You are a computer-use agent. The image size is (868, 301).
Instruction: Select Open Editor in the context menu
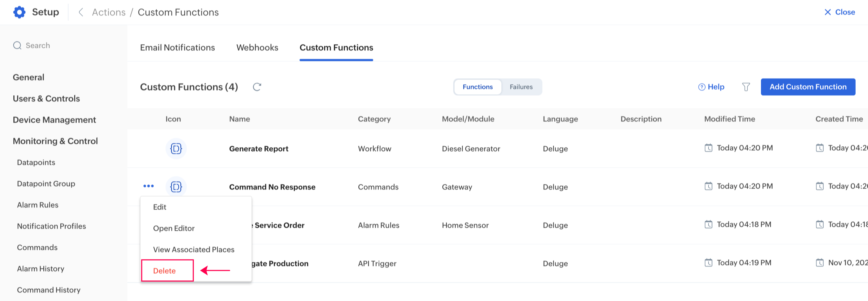pos(173,228)
